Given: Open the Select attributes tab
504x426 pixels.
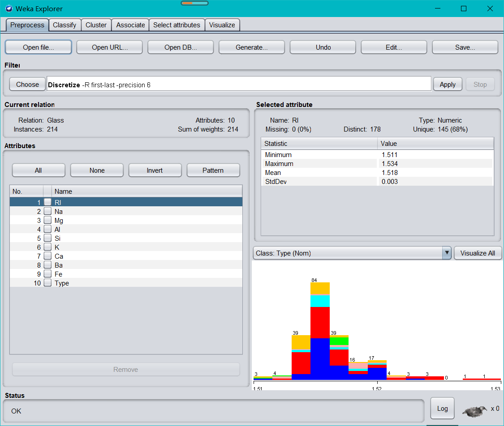Looking at the screenshot, I should pyautogui.click(x=177, y=25).
